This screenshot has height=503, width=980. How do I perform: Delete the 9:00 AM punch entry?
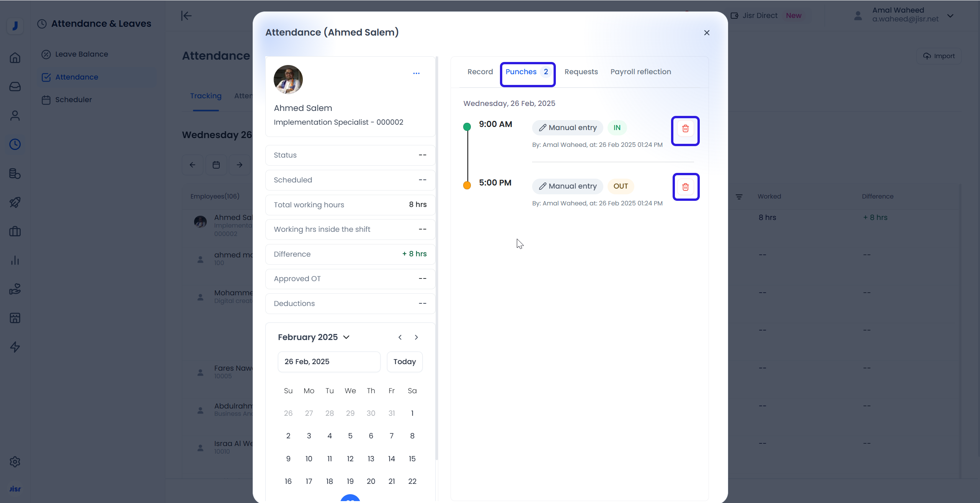coord(685,129)
